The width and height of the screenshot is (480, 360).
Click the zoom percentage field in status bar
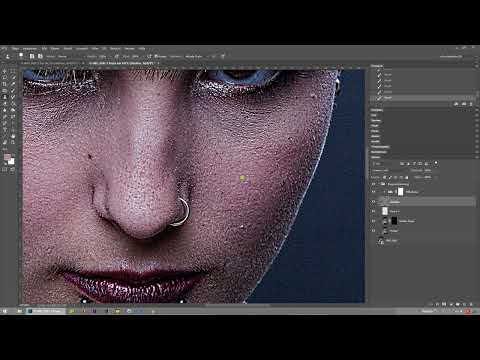(x=25, y=305)
